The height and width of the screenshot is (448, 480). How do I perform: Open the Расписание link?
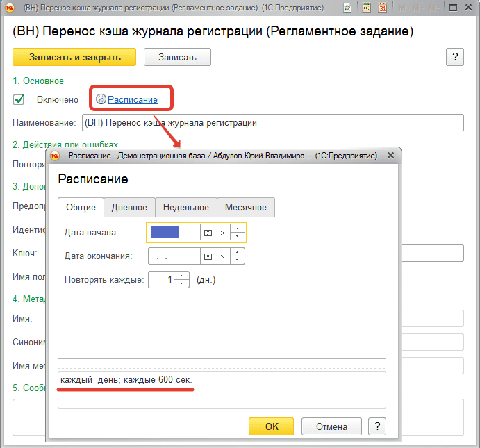pos(133,99)
